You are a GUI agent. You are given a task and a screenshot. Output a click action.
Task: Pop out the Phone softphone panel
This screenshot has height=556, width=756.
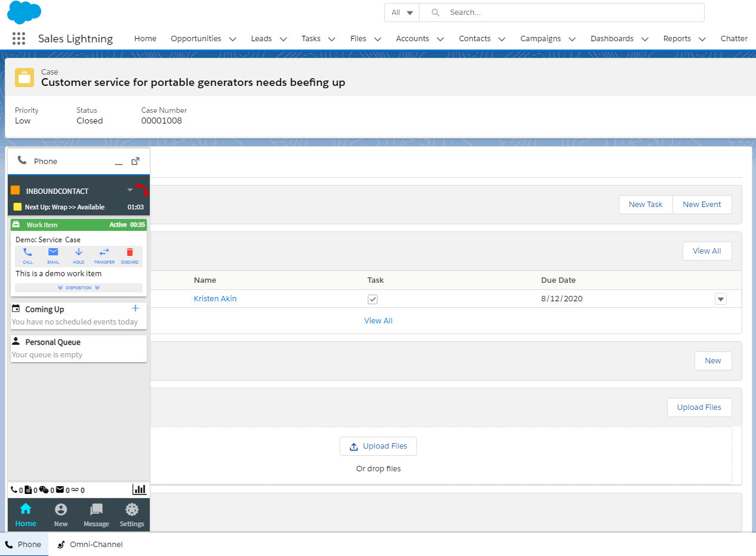point(135,161)
